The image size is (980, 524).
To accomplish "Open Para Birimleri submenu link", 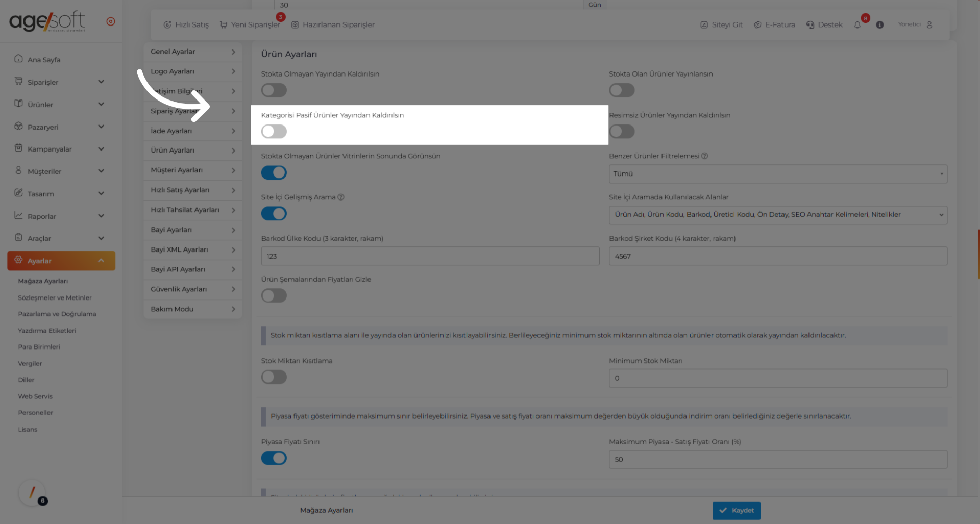I will (39, 347).
